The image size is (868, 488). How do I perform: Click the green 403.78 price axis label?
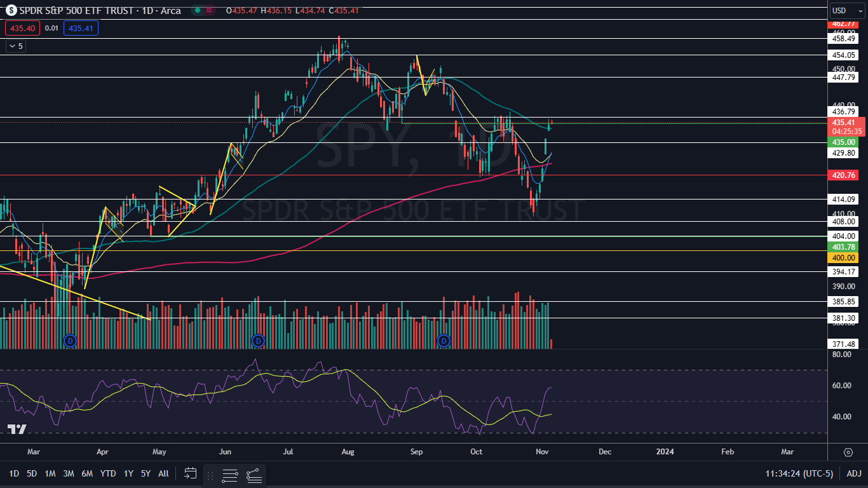844,247
